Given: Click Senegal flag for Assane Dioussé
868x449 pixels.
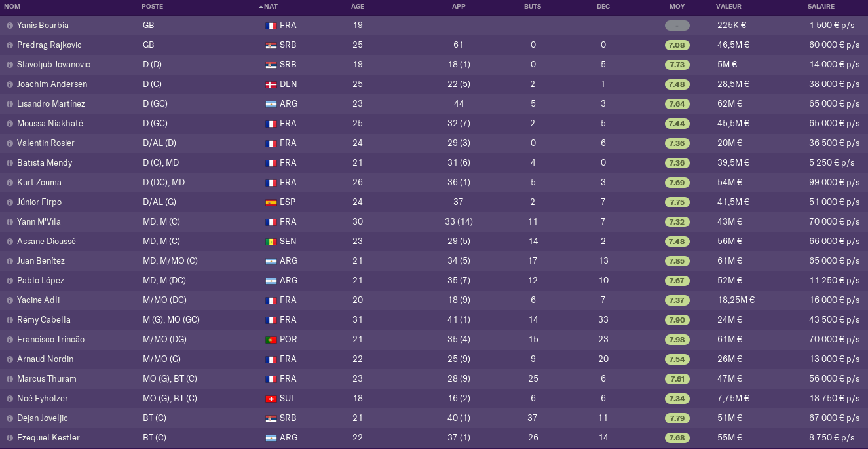Looking at the screenshot, I should (271, 242).
